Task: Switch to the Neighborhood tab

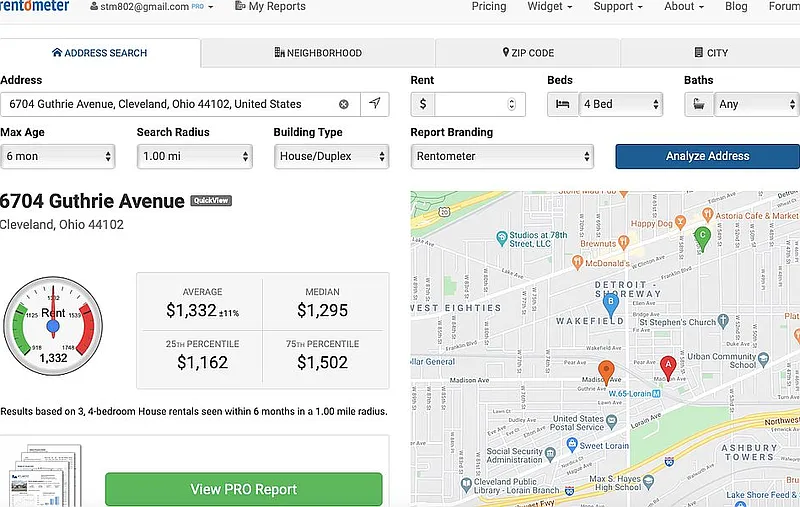Action: [x=318, y=53]
